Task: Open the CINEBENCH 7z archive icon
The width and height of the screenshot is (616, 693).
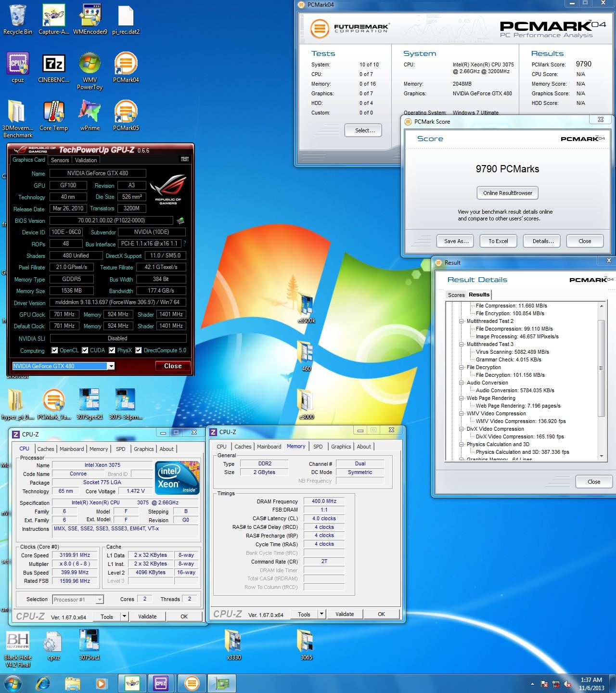Action: 54,67
